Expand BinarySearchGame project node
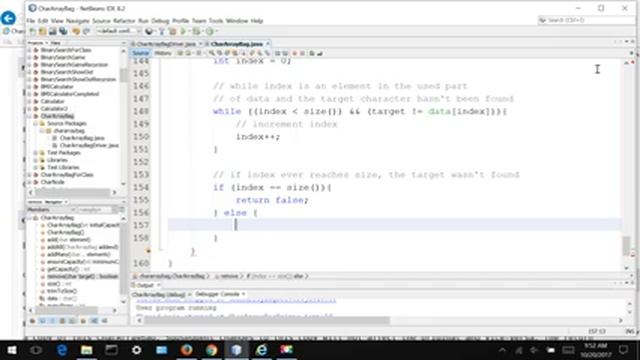This screenshot has height=360, width=640. 29,58
